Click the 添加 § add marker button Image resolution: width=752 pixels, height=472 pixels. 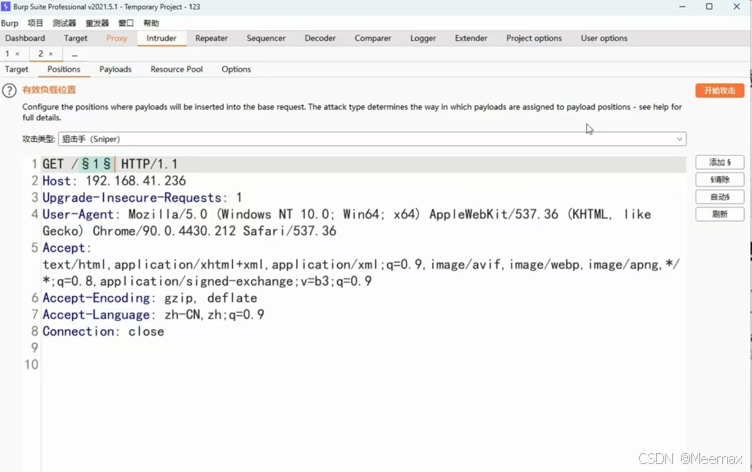click(719, 162)
